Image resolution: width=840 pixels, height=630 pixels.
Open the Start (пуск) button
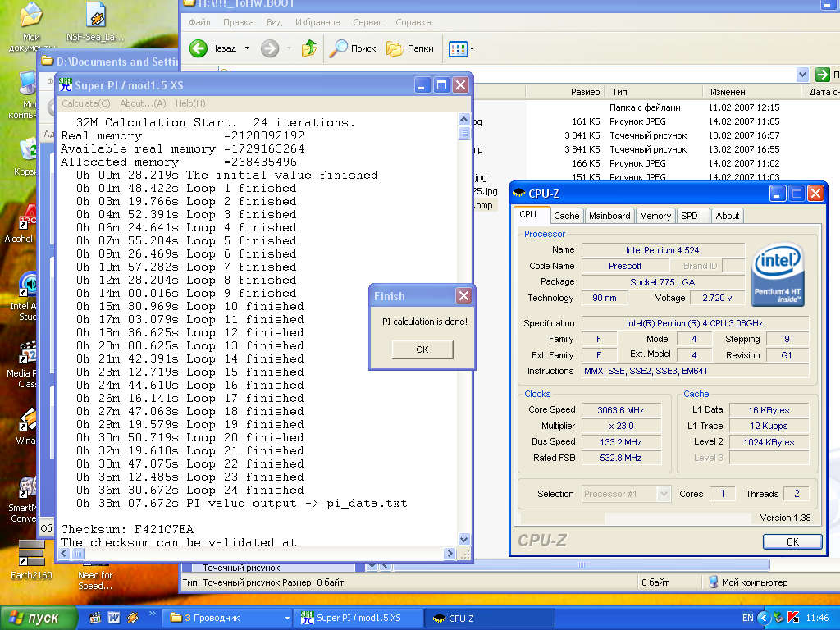38,618
